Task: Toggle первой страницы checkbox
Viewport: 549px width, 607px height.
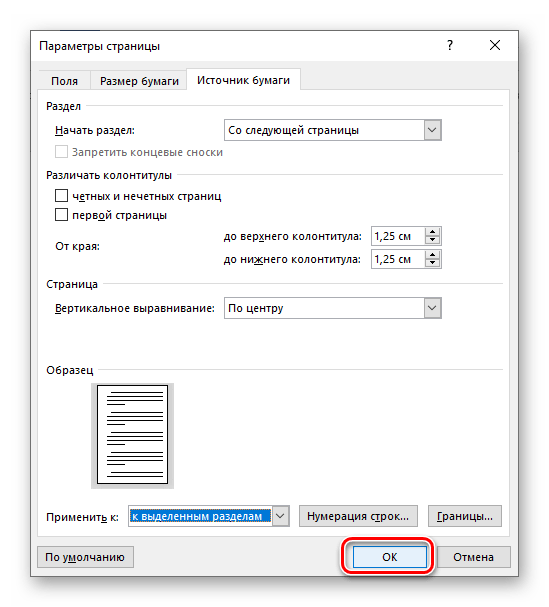Action: coord(61,214)
